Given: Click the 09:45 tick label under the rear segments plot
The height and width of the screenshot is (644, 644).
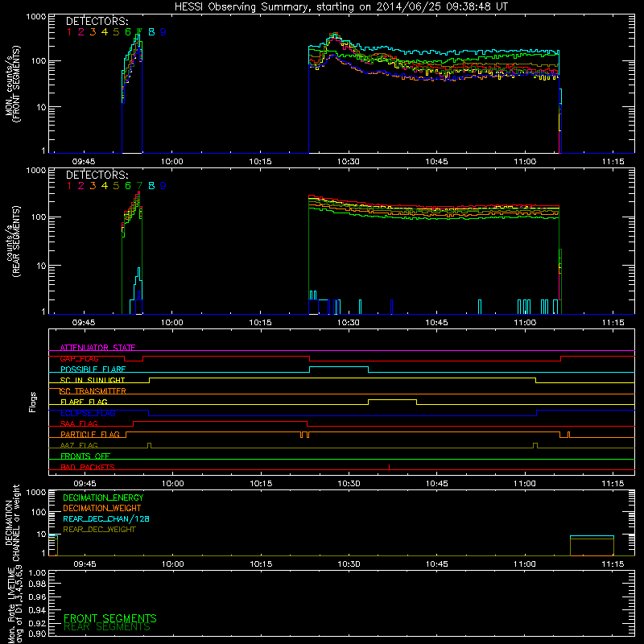Looking at the screenshot, I should coord(84,323).
